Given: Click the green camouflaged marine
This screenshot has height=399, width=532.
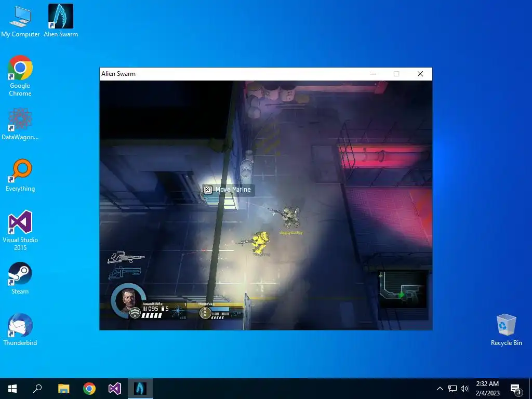Looking at the screenshot, I should point(291,217).
